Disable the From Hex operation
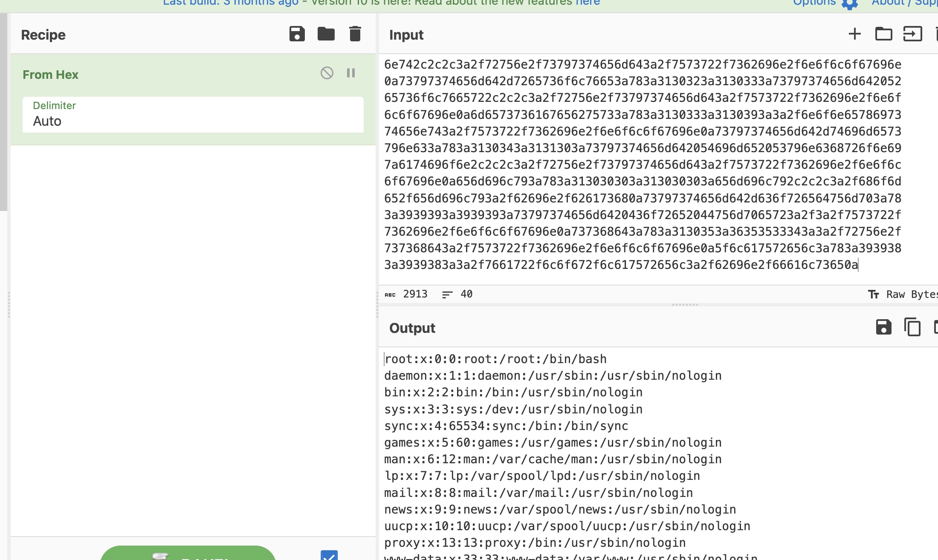 [x=327, y=73]
